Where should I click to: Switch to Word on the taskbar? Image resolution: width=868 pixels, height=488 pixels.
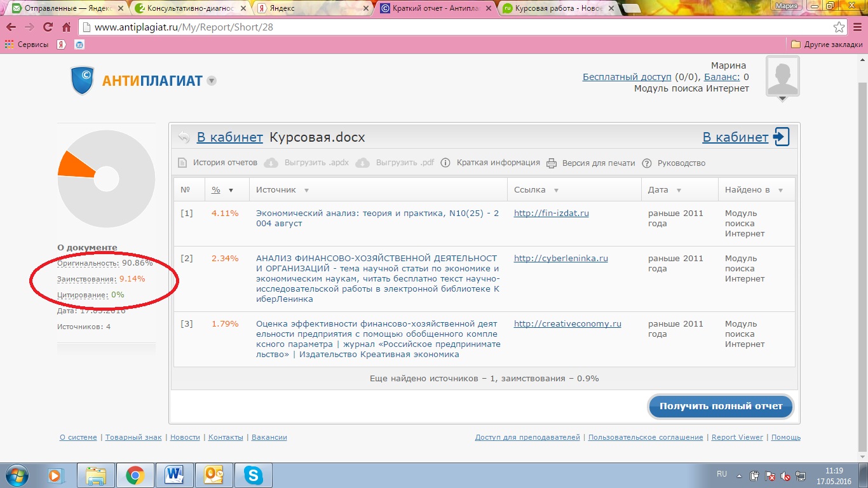[x=174, y=475]
